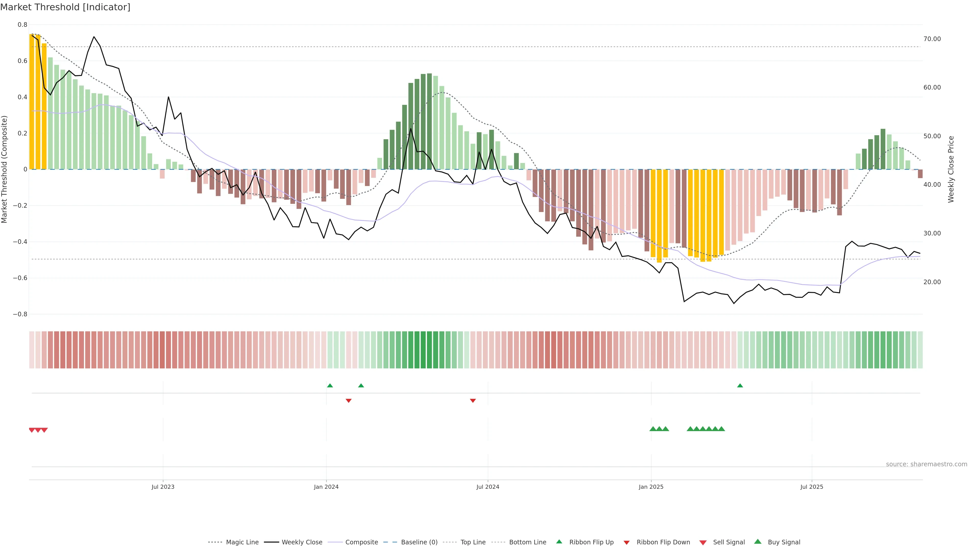Click the Jul 2024 x-axis label
Viewport: 980px width, 551px height.
pos(488,487)
